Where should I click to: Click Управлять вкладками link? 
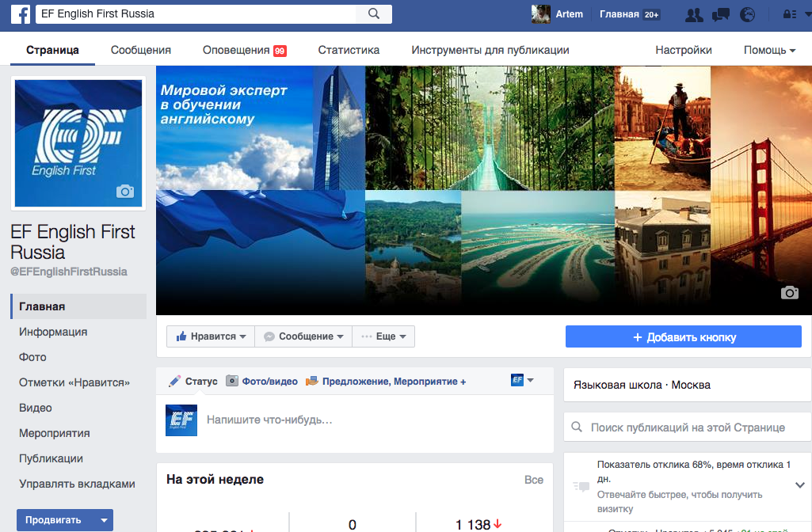77,484
